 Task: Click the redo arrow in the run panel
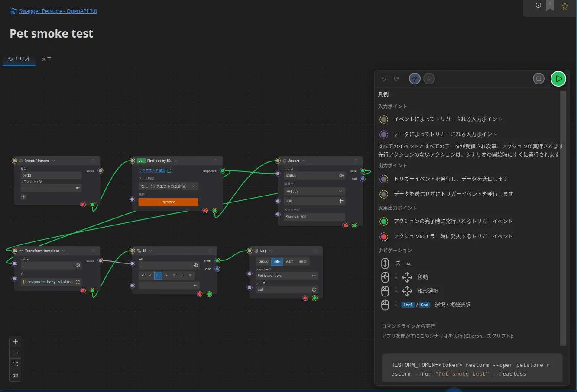point(396,79)
